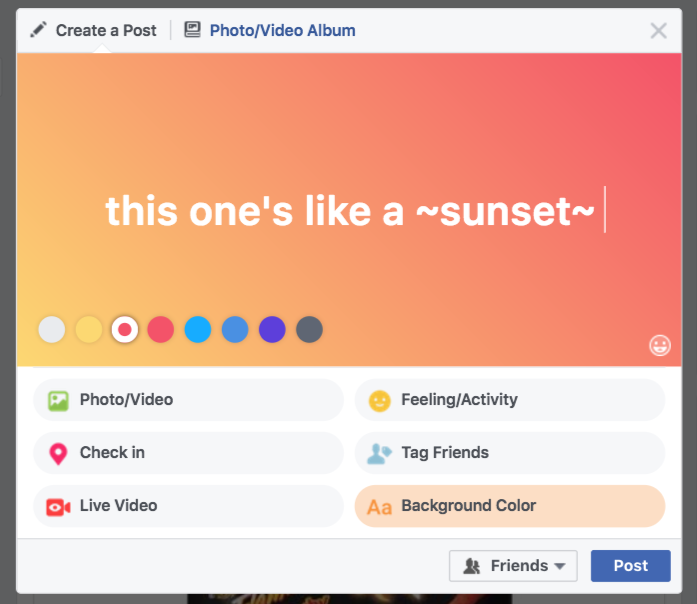
Task: Click the Check in location pin icon
Action: click(x=58, y=453)
